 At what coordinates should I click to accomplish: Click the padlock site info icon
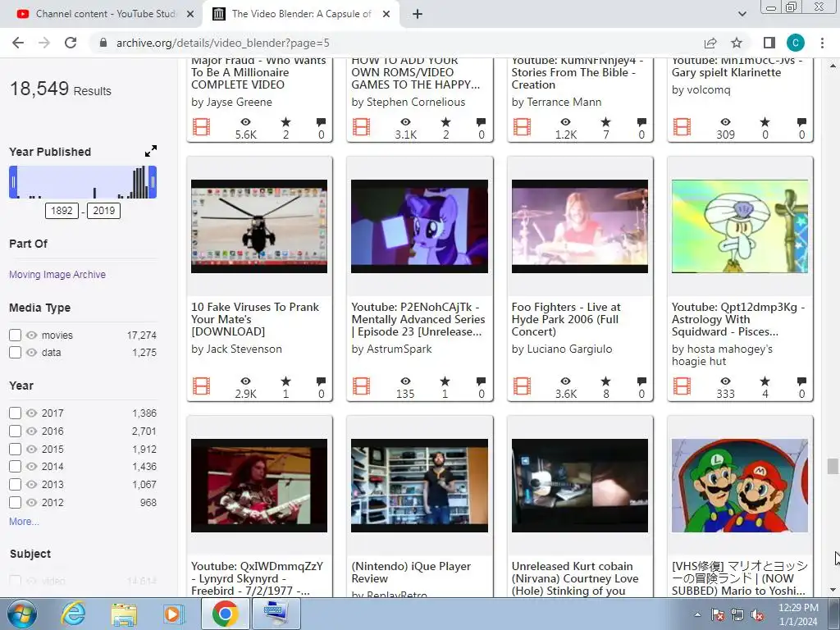(x=103, y=43)
